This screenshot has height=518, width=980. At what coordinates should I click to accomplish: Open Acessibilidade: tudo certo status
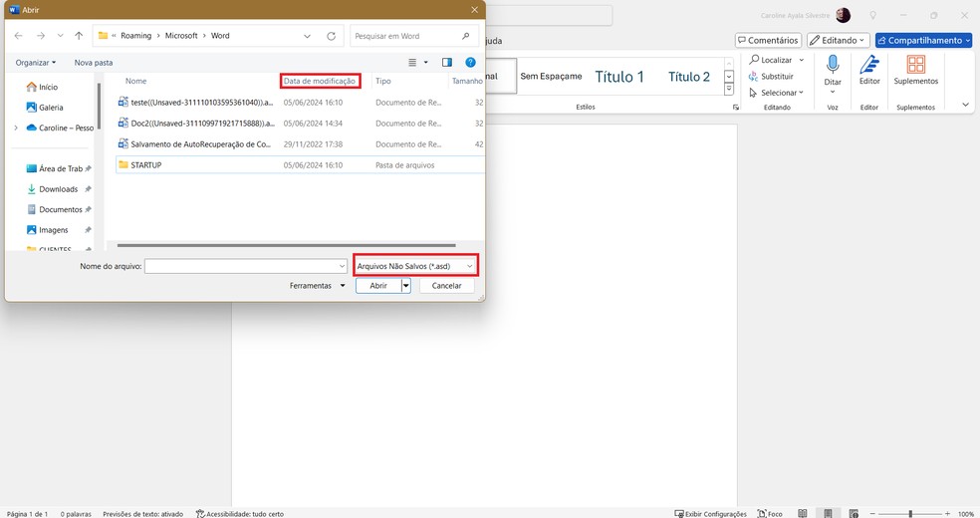240,514
